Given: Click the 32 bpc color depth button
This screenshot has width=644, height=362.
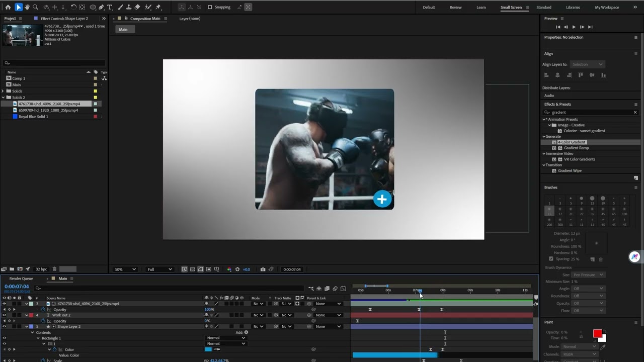Looking at the screenshot, I should pyautogui.click(x=41, y=269).
